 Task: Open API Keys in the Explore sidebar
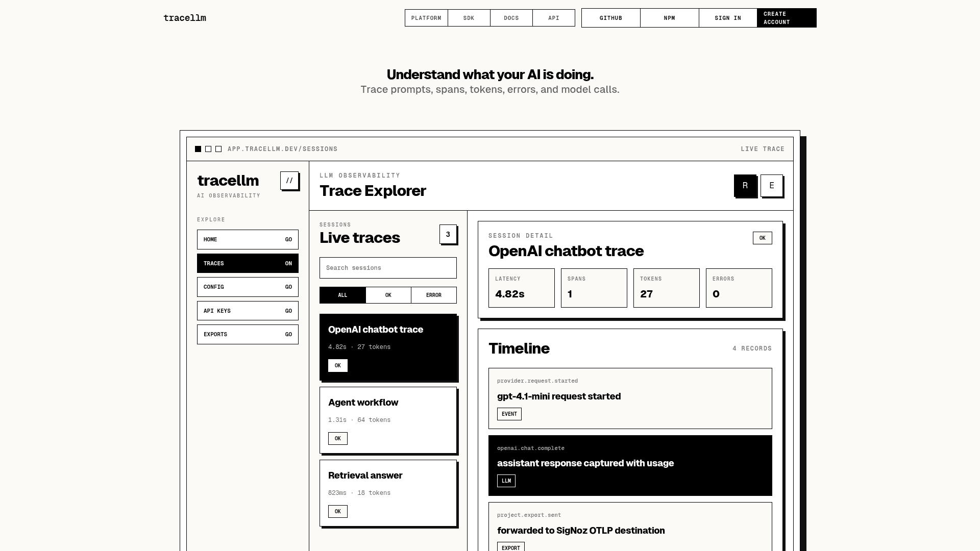(248, 311)
